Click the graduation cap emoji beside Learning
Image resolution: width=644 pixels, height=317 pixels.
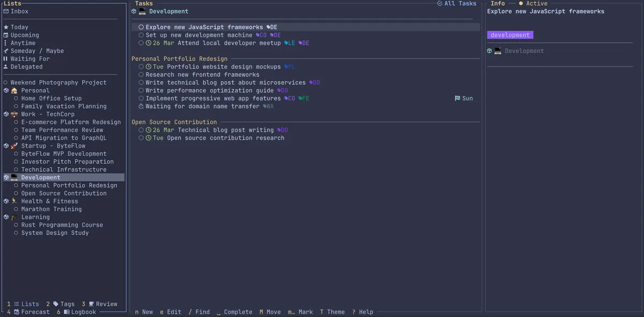pos(14,217)
